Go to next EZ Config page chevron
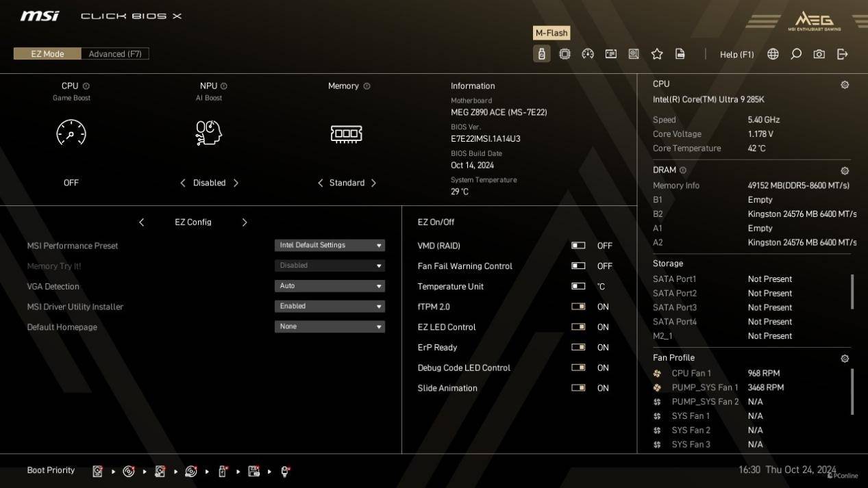Viewport: 868px width, 488px height. point(245,222)
